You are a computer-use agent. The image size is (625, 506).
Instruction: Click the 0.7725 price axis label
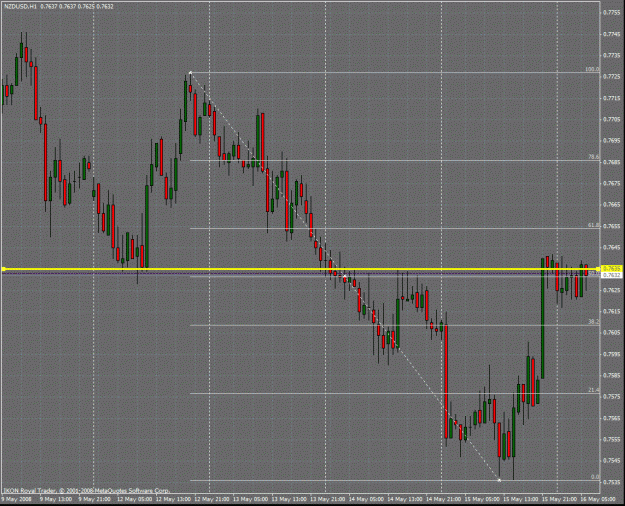611,77
